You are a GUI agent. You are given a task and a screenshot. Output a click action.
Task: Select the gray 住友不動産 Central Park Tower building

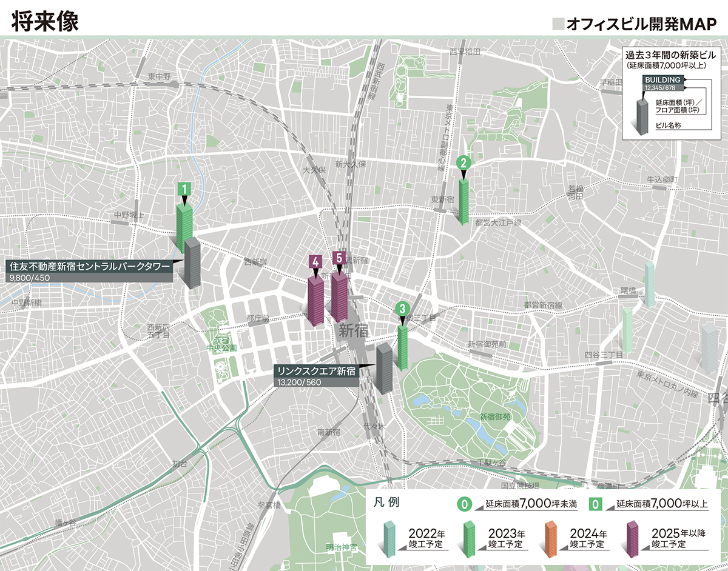click(x=192, y=263)
